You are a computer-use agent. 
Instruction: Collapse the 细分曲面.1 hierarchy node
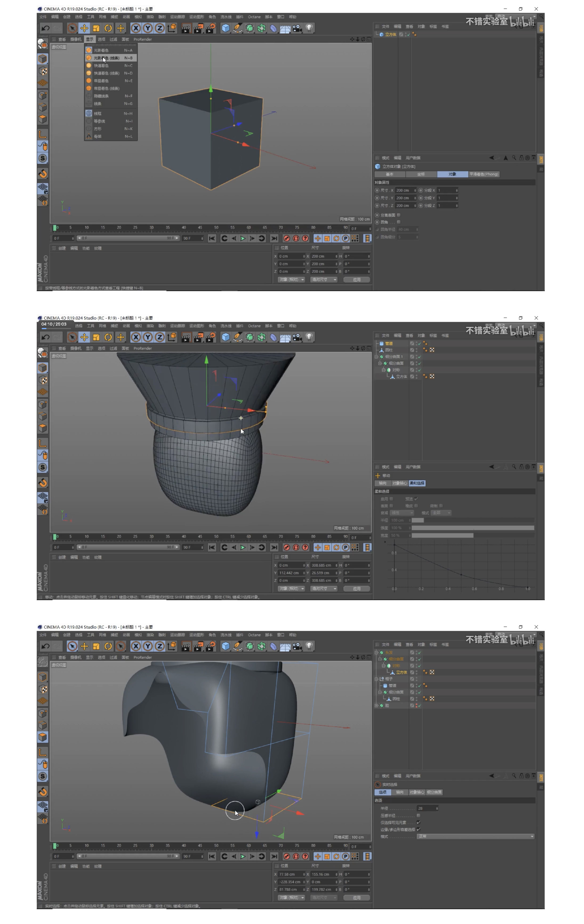pyautogui.click(x=377, y=356)
